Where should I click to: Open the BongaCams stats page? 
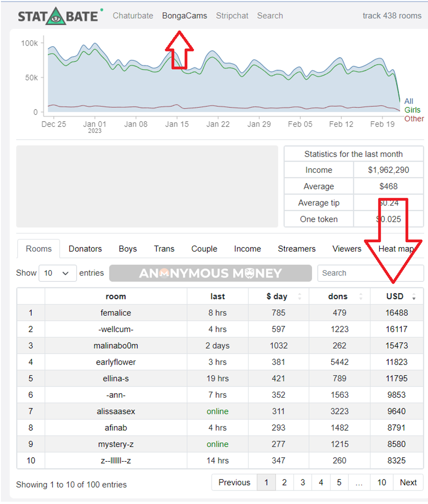(185, 16)
